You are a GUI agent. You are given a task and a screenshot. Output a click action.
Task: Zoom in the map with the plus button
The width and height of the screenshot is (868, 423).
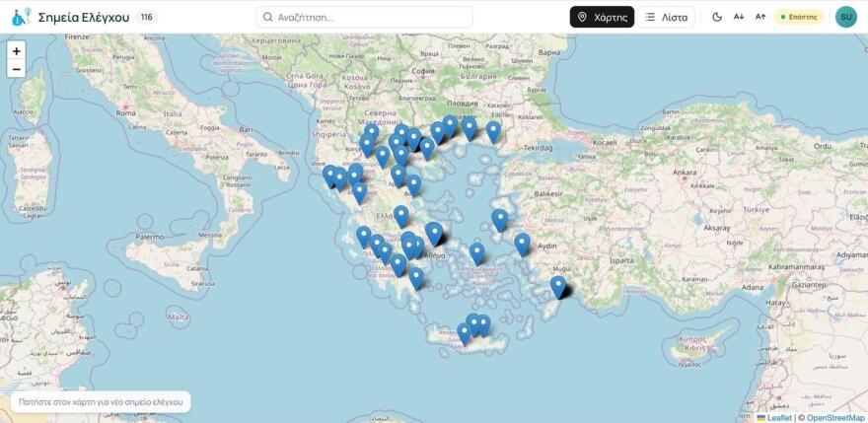17,51
